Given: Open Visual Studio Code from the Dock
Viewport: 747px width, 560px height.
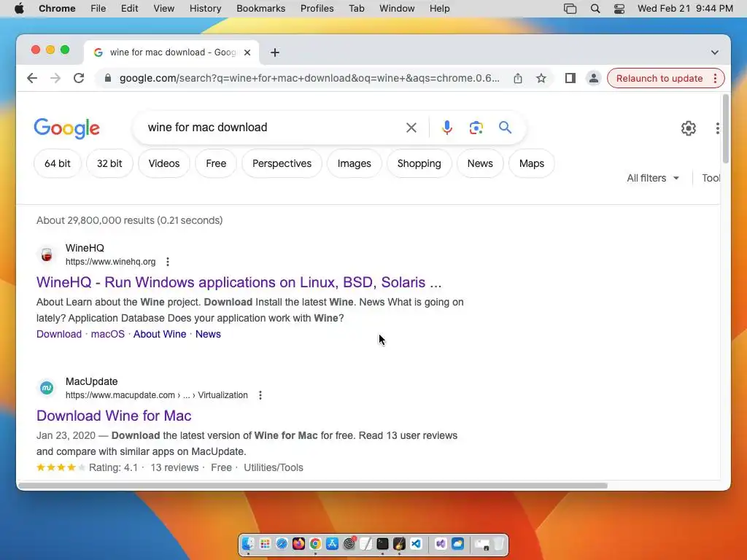Looking at the screenshot, I should (x=416, y=544).
